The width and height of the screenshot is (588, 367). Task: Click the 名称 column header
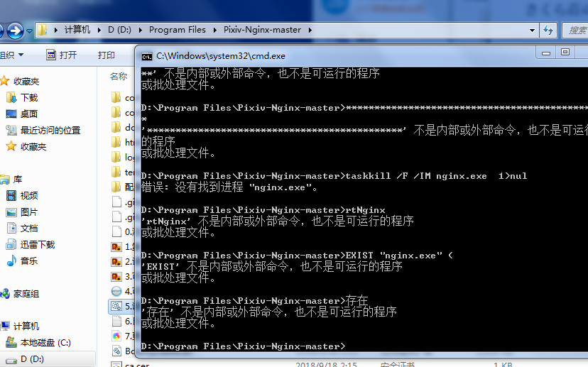[119, 76]
